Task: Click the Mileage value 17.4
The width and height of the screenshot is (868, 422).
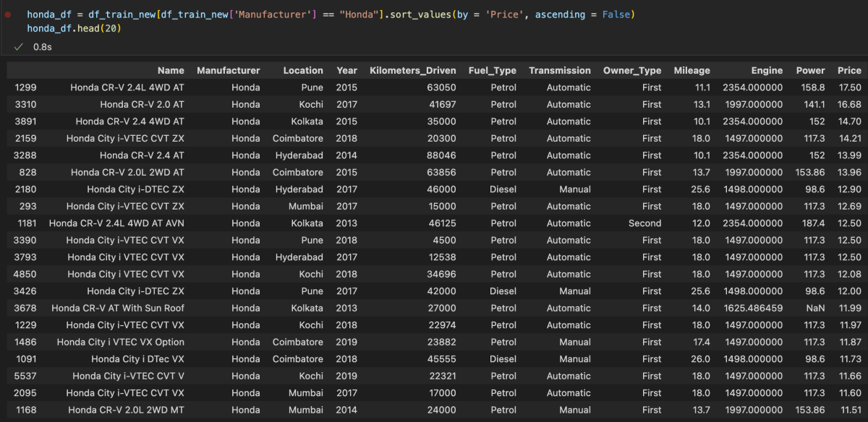Action: pos(702,342)
